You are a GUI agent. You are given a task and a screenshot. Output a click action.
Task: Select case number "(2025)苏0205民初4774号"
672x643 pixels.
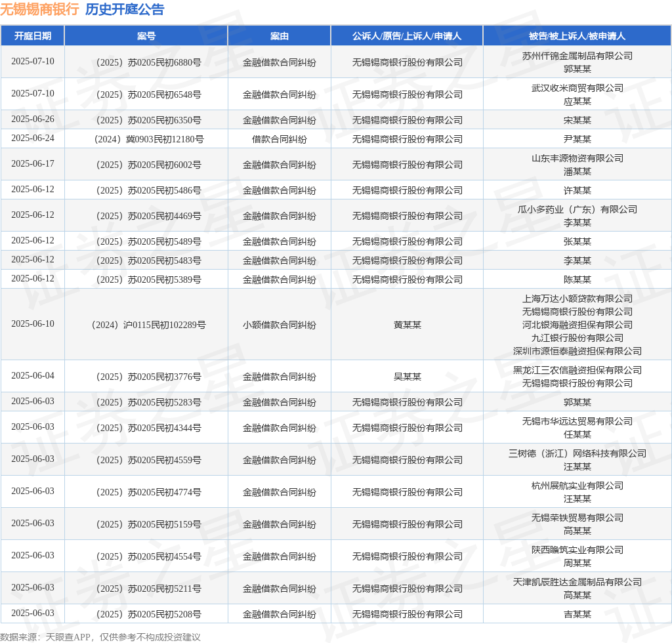[x=146, y=493]
